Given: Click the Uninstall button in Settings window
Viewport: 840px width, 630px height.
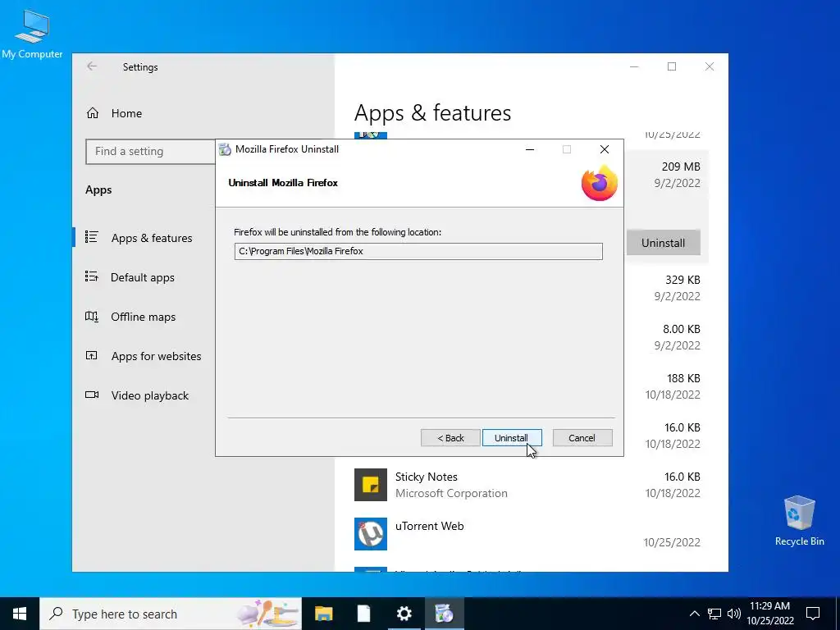Looking at the screenshot, I should tap(663, 243).
